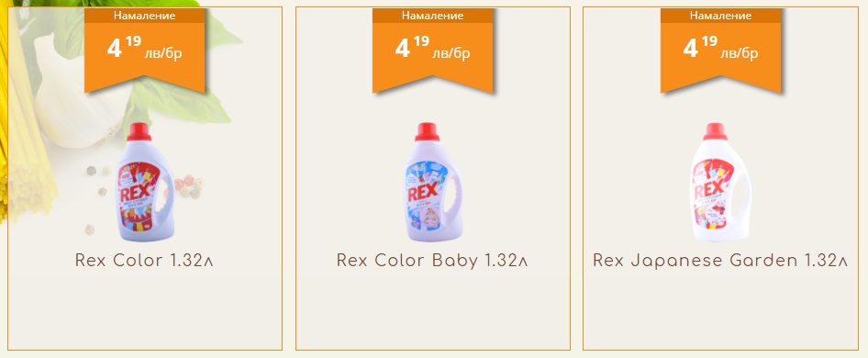Click the 4.19 лв/бр price tag for Rex Color
The width and height of the screenshot is (868, 358).
click(x=144, y=49)
